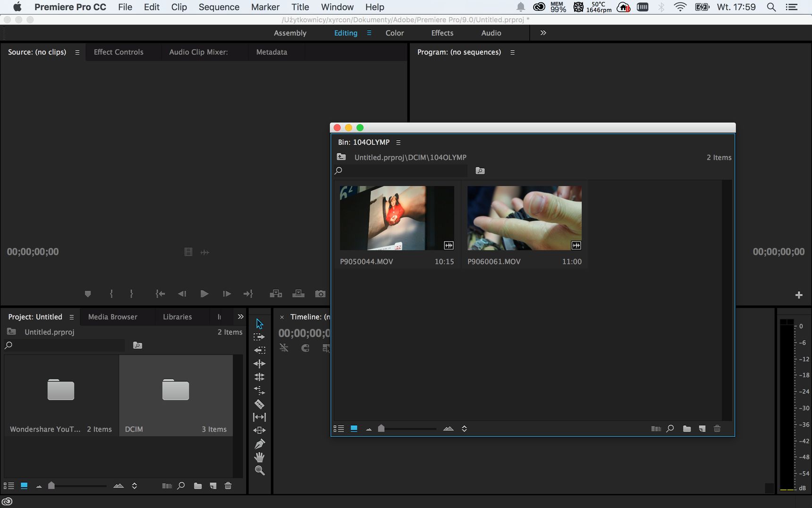Viewport: 812px width, 508px height.
Task: Select the Hand tool
Action: (x=259, y=457)
